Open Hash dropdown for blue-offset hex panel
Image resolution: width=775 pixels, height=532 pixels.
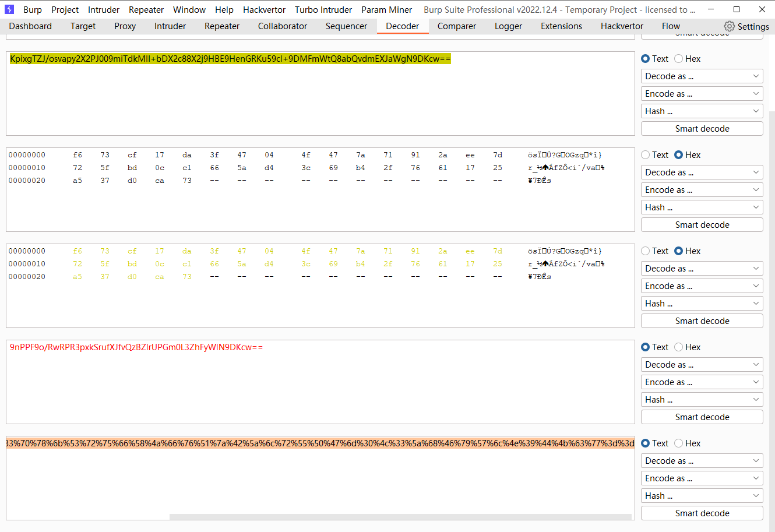pos(702,207)
